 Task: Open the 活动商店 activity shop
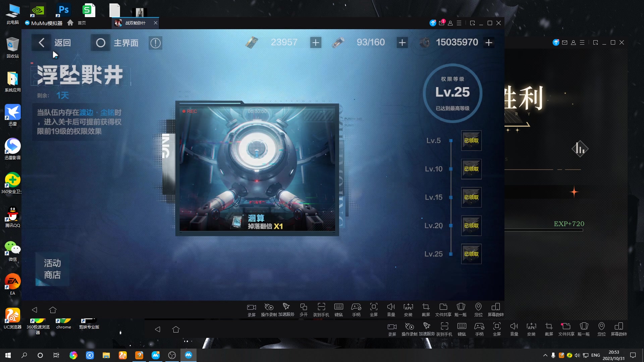tap(52, 269)
